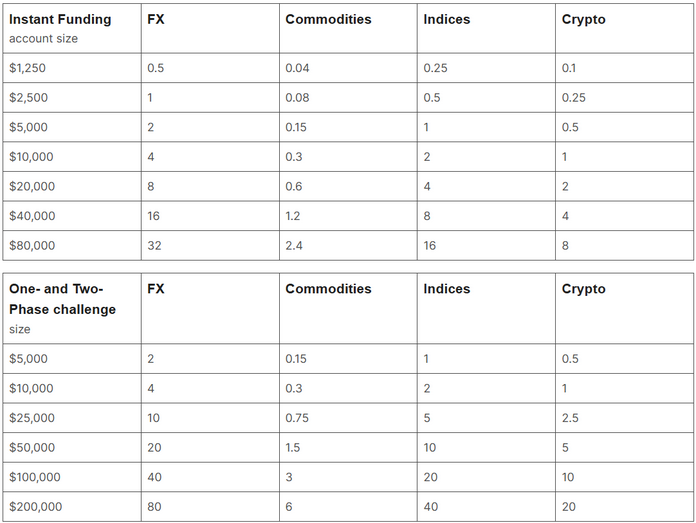The height and width of the screenshot is (523, 696).
Task: Click the $1,250 account size cell
Action: point(26,68)
